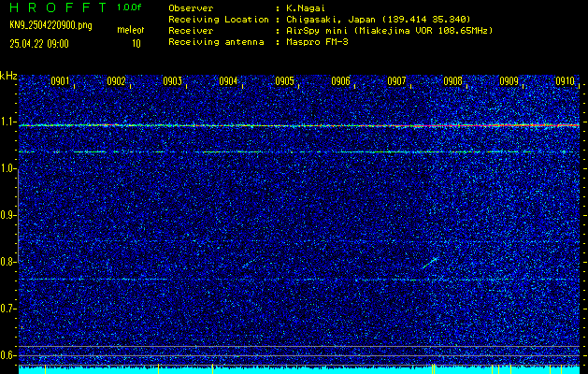Click AirSpy mini receiver description
Image resolution: width=588 pixels, height=374 pixels.
pyautogui.click(x=389, y=31)
